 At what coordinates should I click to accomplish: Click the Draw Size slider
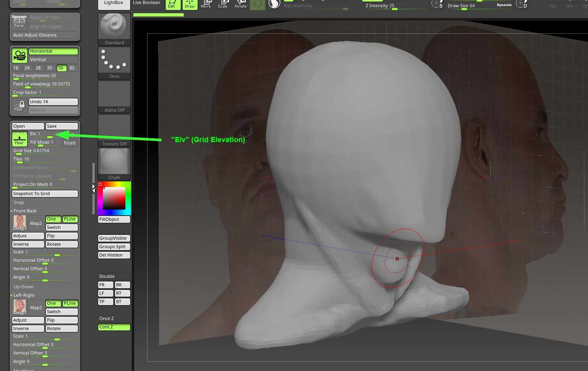pos(479,6)
